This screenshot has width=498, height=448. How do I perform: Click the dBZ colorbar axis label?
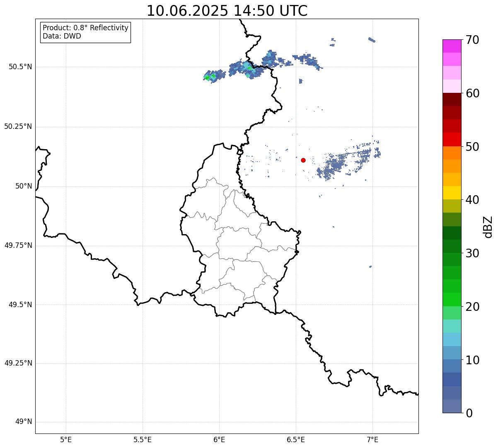tap(488, 227)
